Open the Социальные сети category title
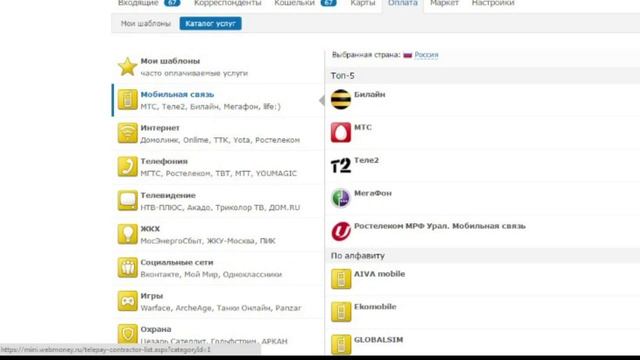This screenshot has height=360, width=640. [177, 262]
